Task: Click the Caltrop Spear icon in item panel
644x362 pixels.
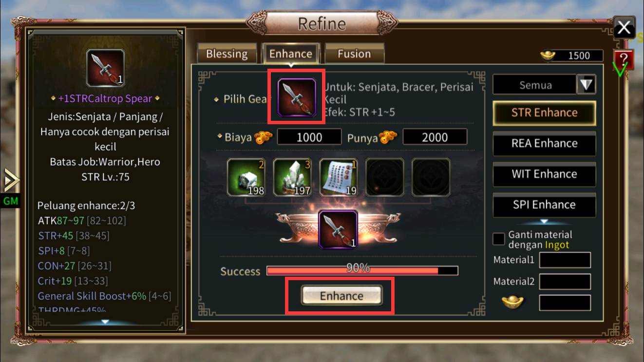Action: [105, 68]
